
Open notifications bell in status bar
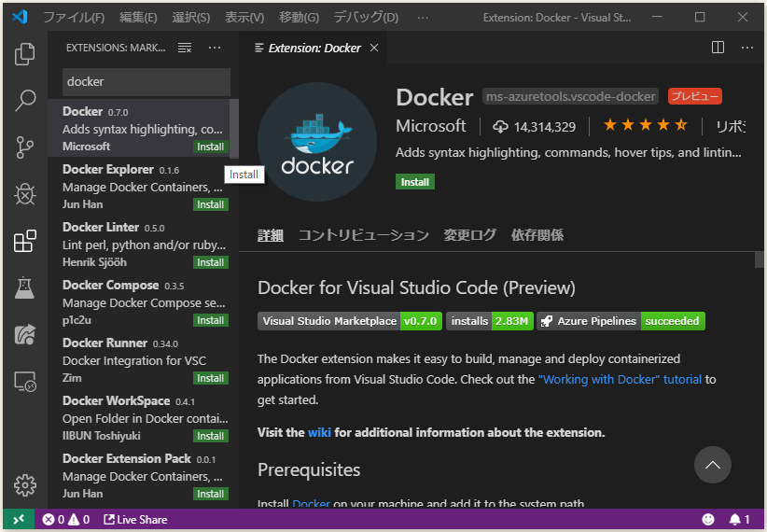739,519
